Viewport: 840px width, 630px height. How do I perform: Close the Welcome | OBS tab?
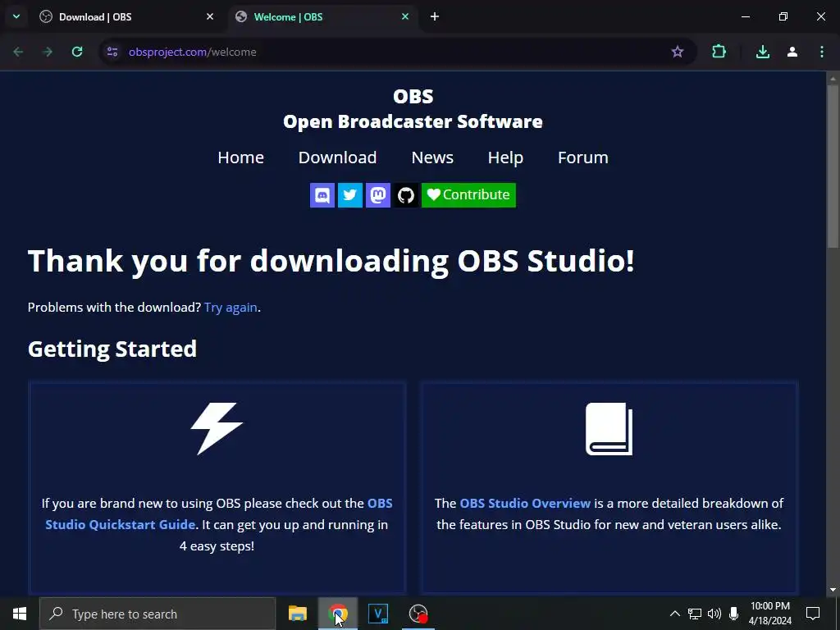pos(405,16)
